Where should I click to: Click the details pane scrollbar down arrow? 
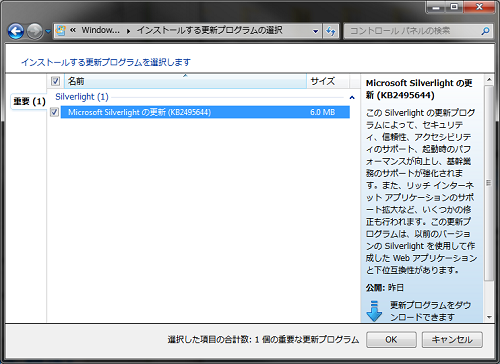point(489,317)
